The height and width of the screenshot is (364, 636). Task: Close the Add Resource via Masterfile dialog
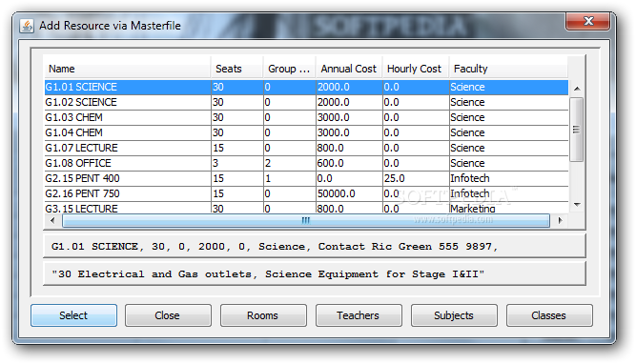click(x=587, y=21)
